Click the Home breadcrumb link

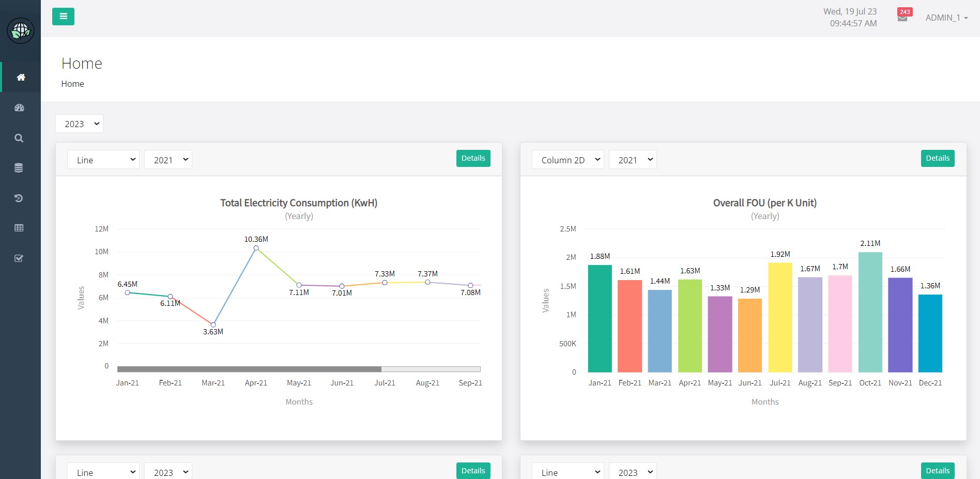(72, 84)
